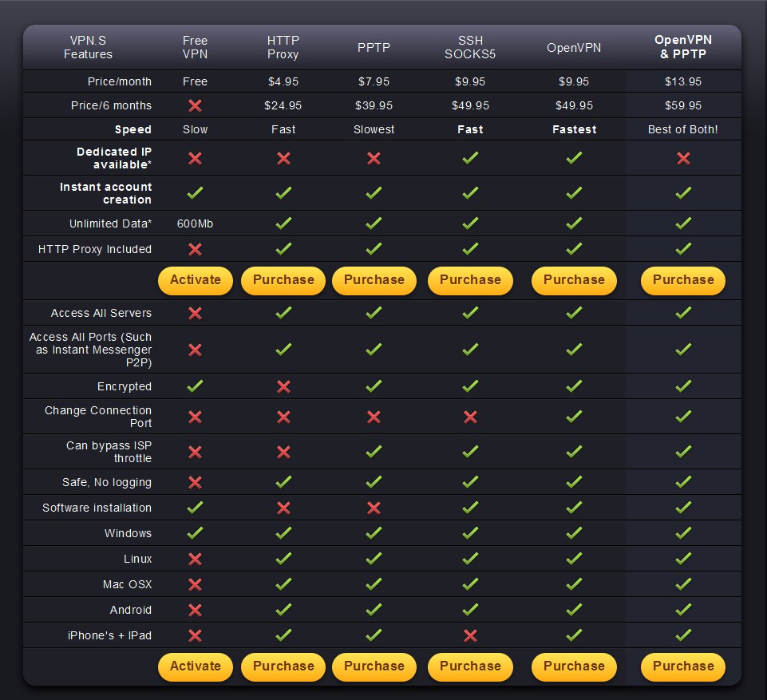Viewport: 767px width, 700px height.
Task: Click the OpenVPN column header
Action: pos(574,47)
